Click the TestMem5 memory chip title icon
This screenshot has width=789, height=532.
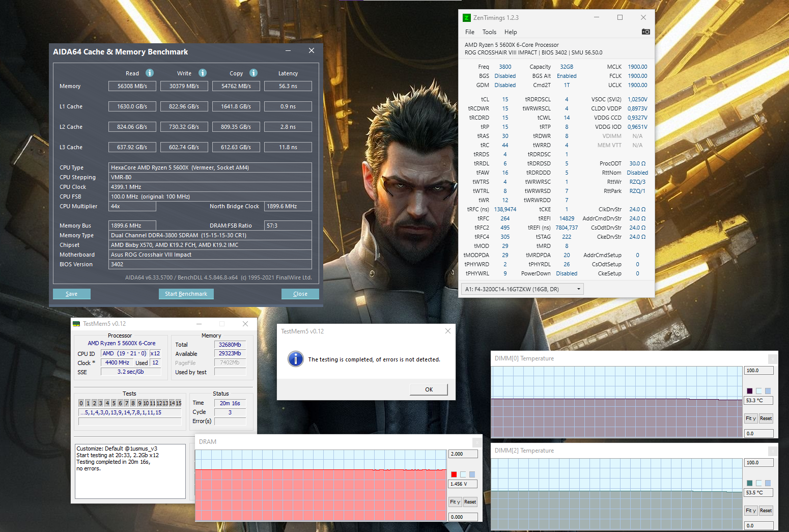coord(76,324)
